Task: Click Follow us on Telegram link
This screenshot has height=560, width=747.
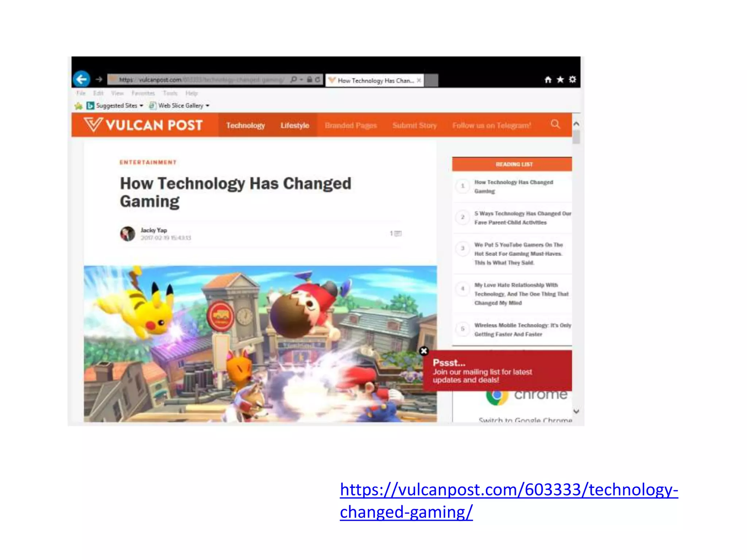Action: (492, 125)
